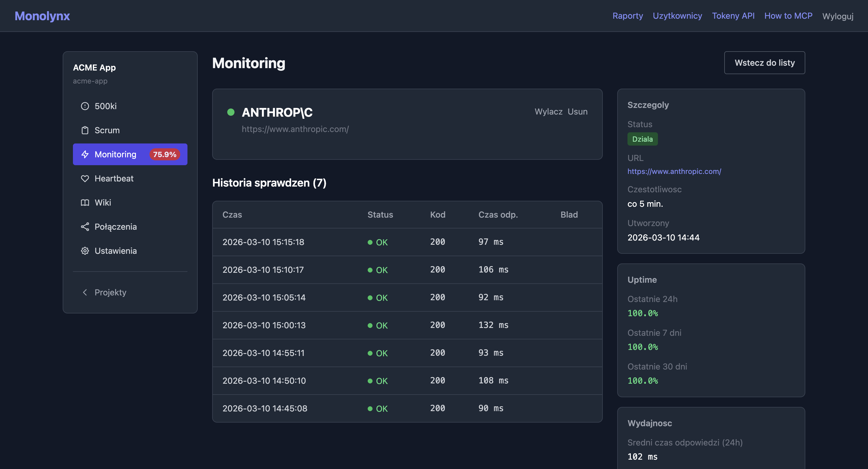Open the Raporty menu
The width and height of the screenshot is (868, 469).
tap(627, 16)
